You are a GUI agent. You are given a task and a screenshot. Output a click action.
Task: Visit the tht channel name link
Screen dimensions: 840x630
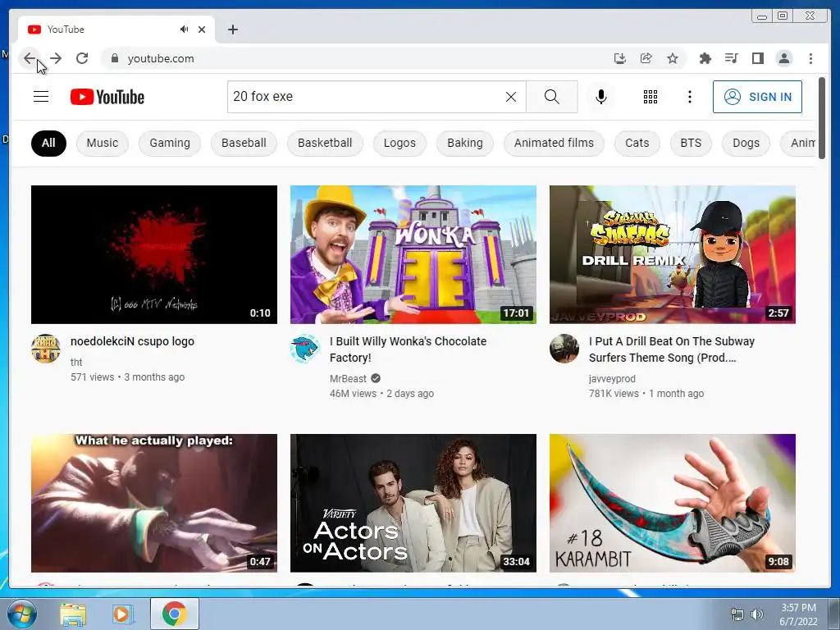pos(76,362)
